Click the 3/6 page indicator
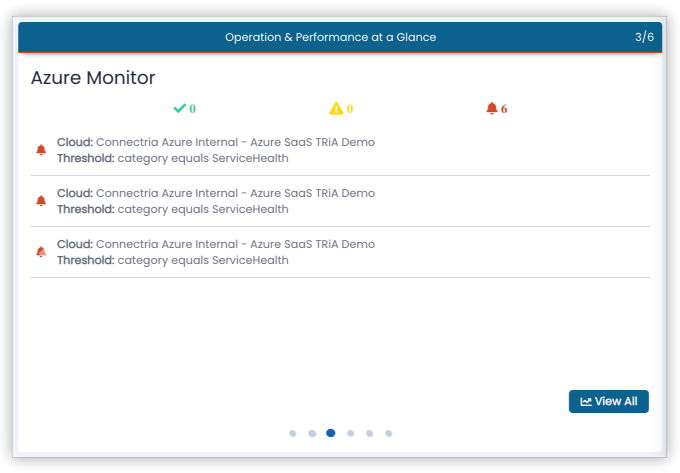Screen dimensions: 680x473 click(x=644, y=37)
